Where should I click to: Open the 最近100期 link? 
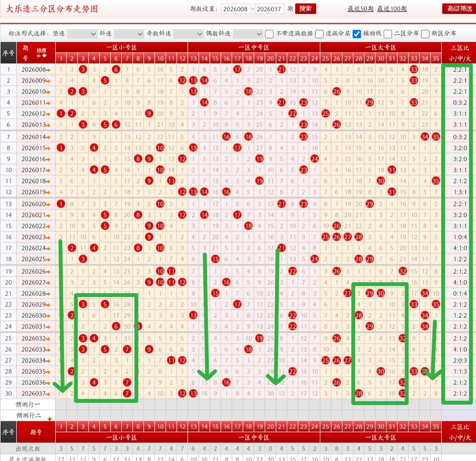click(392, 9)
